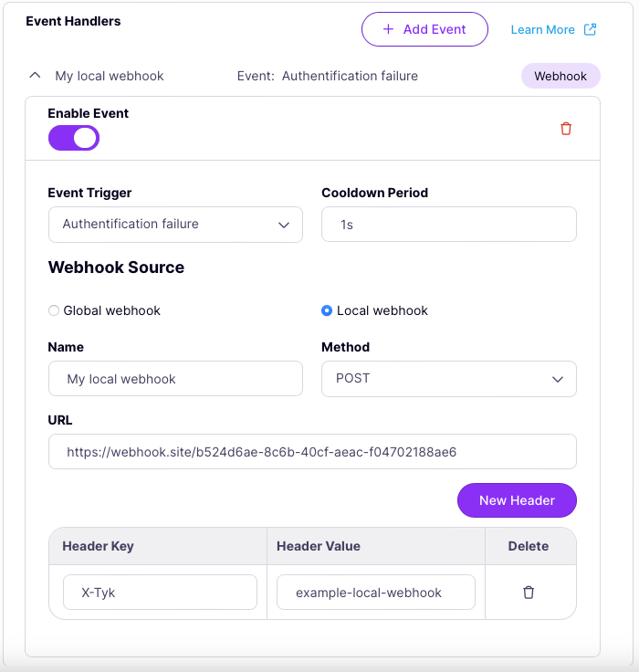Select the Global webhook radio option

pos(54,310)
